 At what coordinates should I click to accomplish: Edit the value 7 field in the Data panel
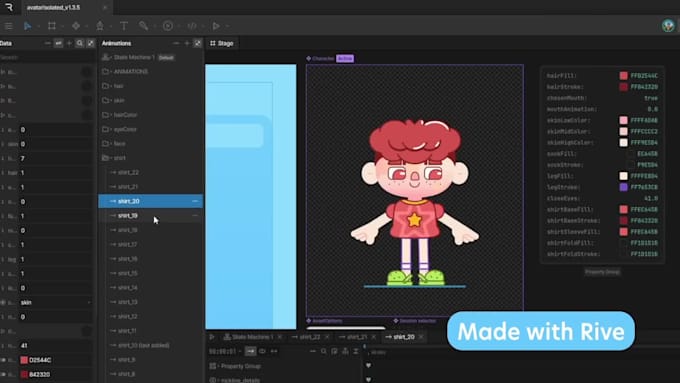(x=56, y=158)
